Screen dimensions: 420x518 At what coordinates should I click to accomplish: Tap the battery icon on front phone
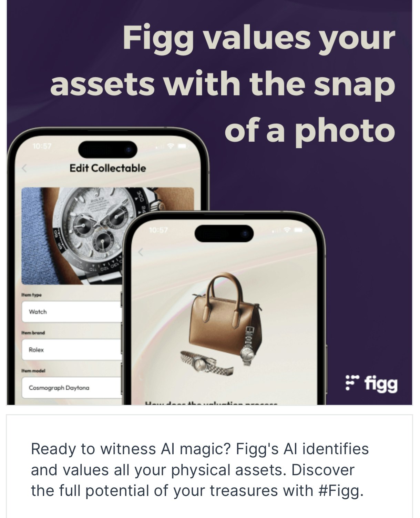coord(298,230)
